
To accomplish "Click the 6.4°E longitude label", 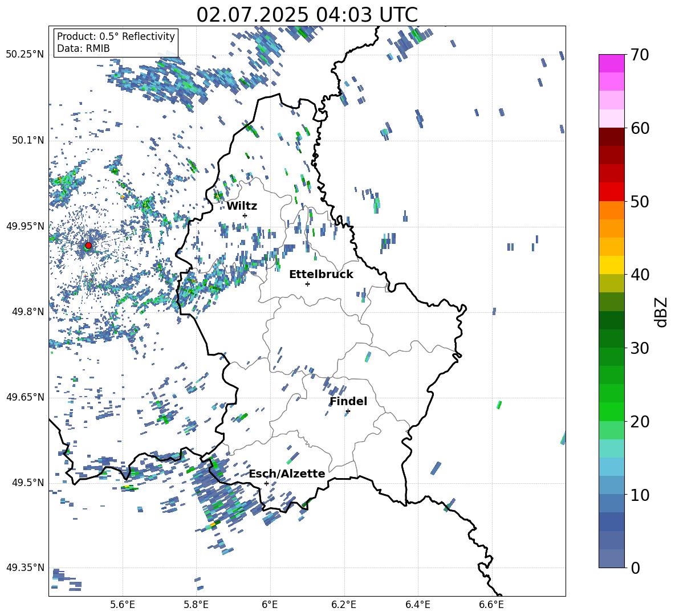I will pyautogui.click(x=418, y=605).
